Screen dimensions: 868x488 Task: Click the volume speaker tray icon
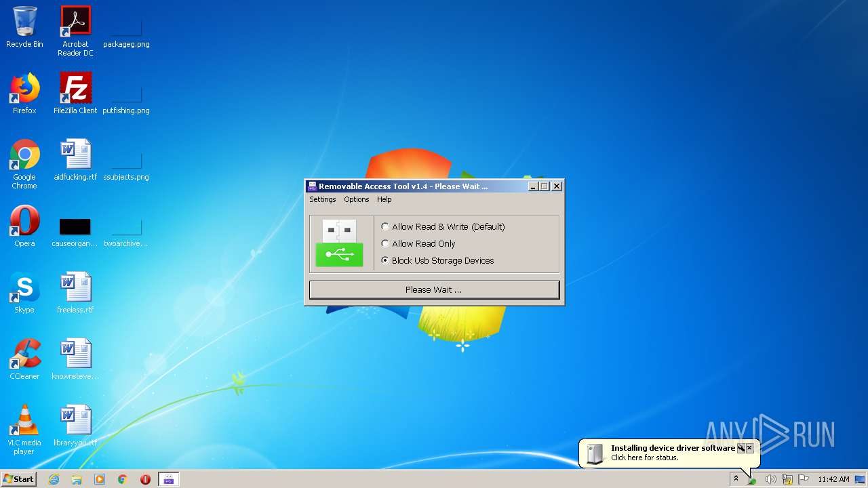point(770,479)
